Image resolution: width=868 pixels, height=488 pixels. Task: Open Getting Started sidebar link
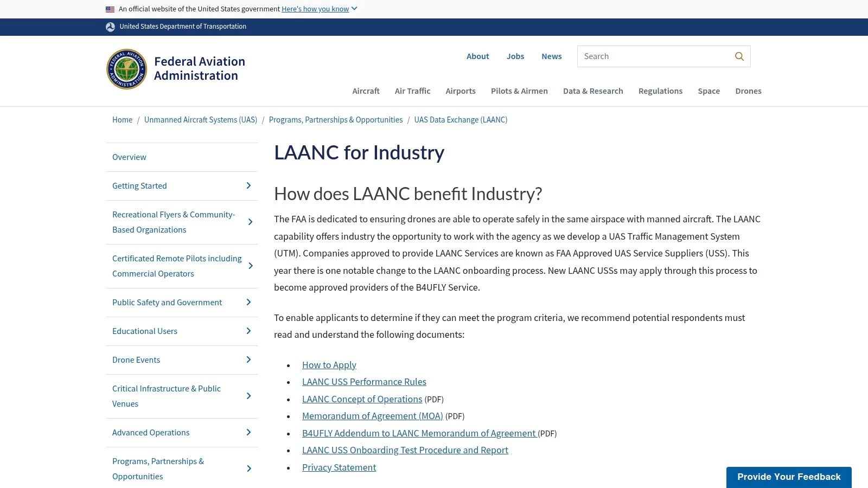coord(139,186)
